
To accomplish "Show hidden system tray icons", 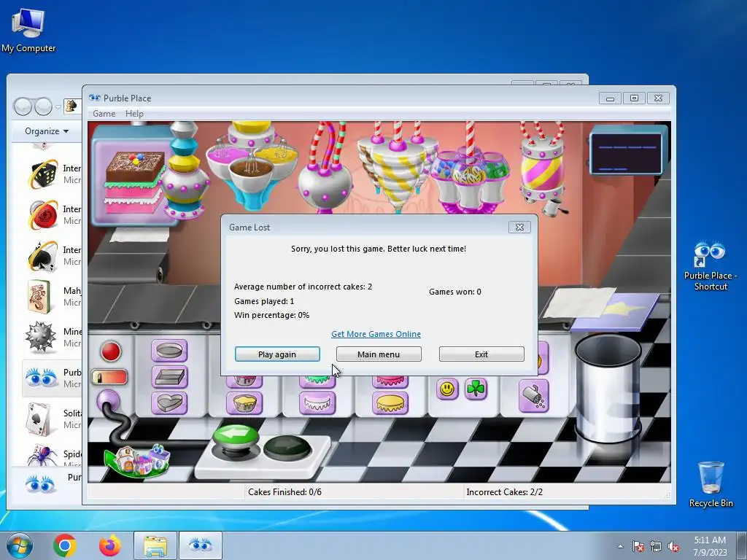I will coord(620,546).
